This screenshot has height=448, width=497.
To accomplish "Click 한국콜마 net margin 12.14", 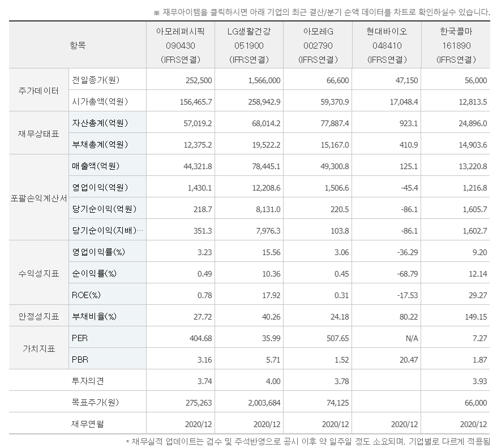I will (x=478, y=274).
